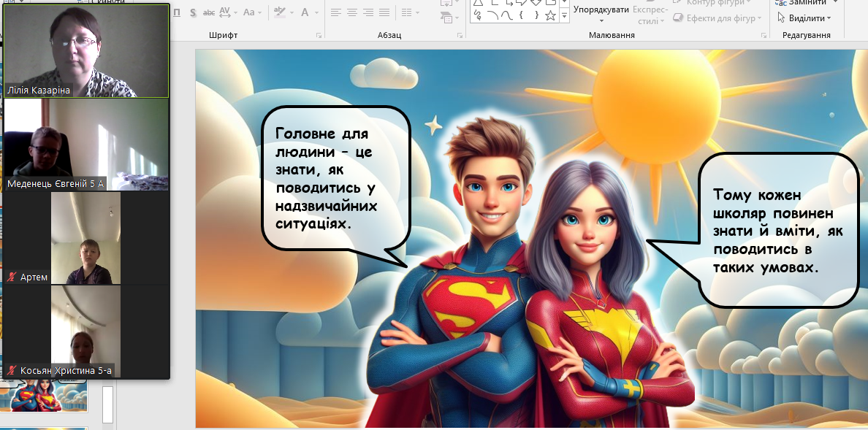Toggle strikethrough text formatting

pyautogui.click(x=209, y=12)
